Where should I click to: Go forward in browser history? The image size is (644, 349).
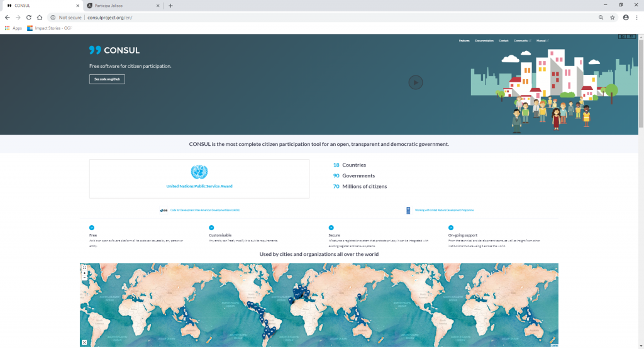18,18
